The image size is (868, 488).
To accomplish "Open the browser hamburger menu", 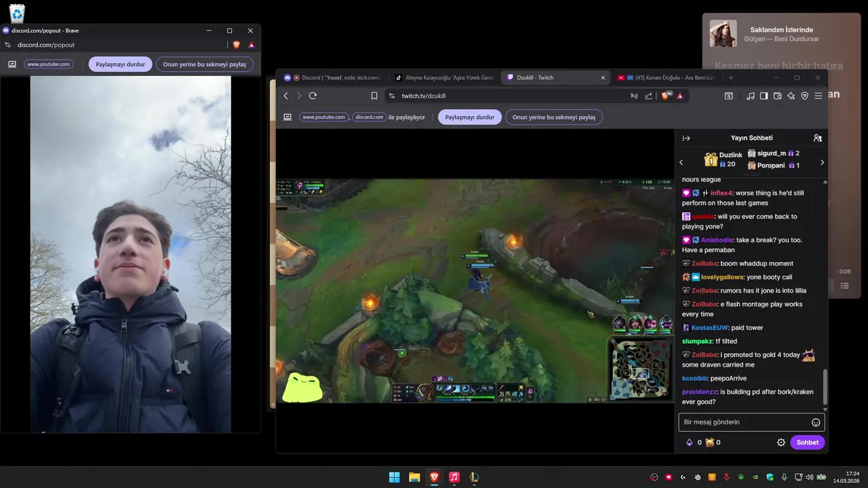I will (x=818, y=96).
